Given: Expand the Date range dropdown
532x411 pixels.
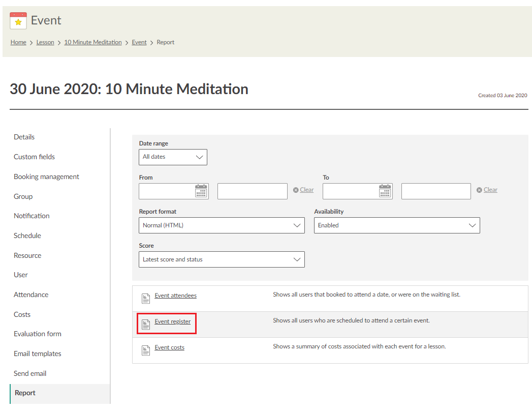Looking at the screenshot, I should pos(173,157).
